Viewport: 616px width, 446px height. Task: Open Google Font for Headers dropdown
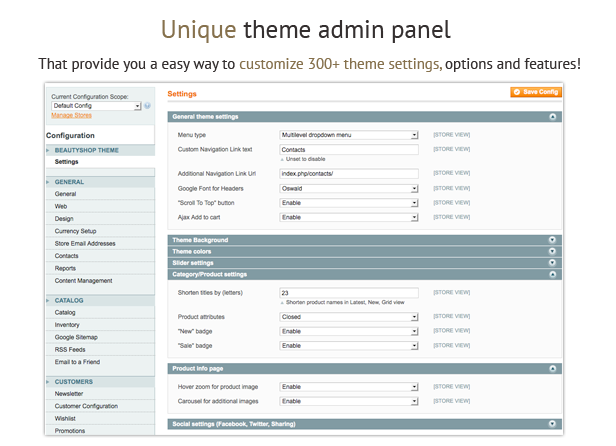pos(349,188)
